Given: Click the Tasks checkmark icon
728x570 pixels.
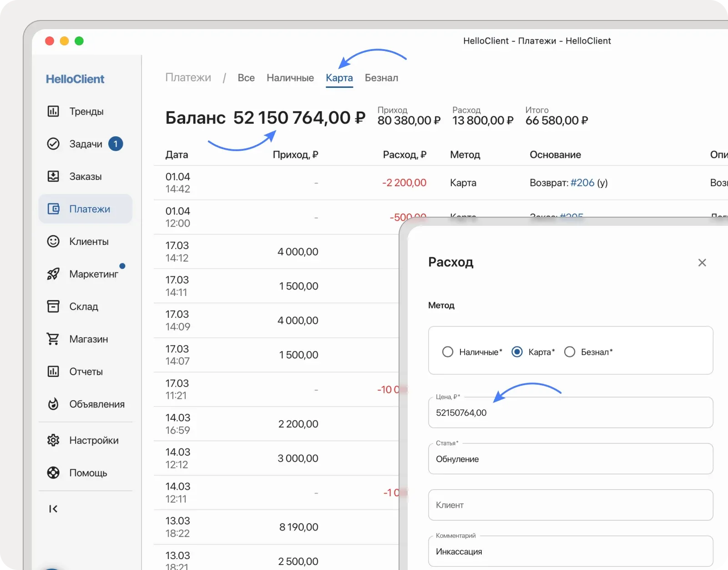Looking at the screenshot, I should tap(53, 144).
